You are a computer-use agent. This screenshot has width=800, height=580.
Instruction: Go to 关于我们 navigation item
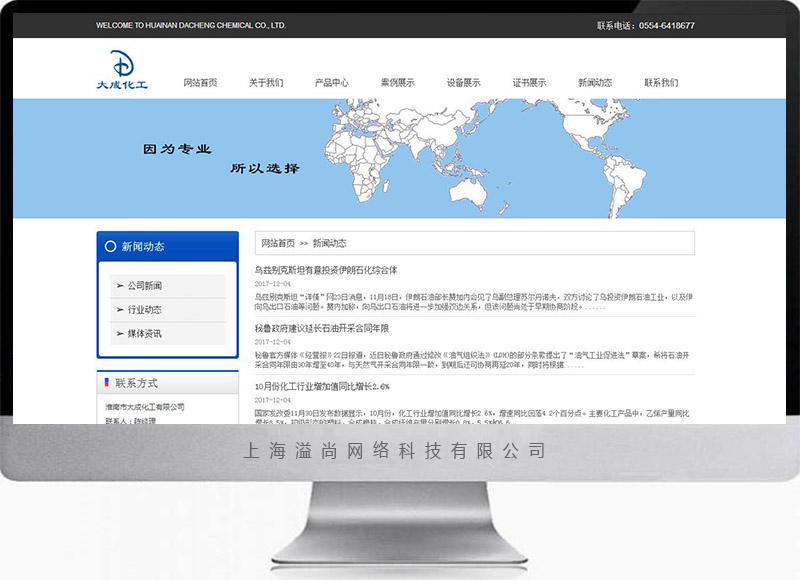[x=266, y=83]
